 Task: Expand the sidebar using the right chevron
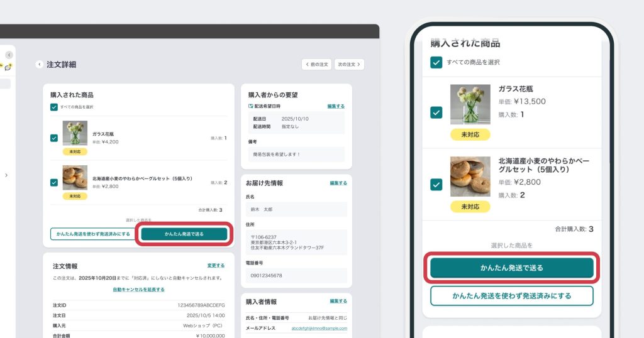tap(6, 175)
